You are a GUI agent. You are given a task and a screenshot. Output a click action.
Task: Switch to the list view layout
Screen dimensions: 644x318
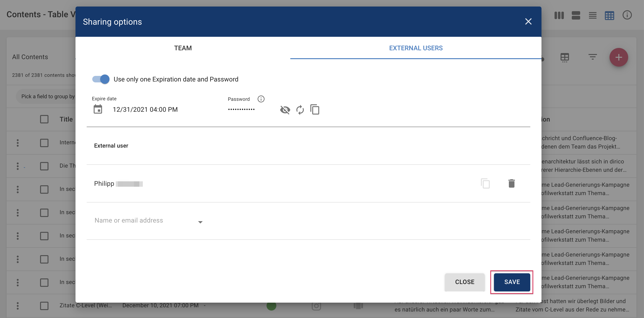(x=592, y=15)
